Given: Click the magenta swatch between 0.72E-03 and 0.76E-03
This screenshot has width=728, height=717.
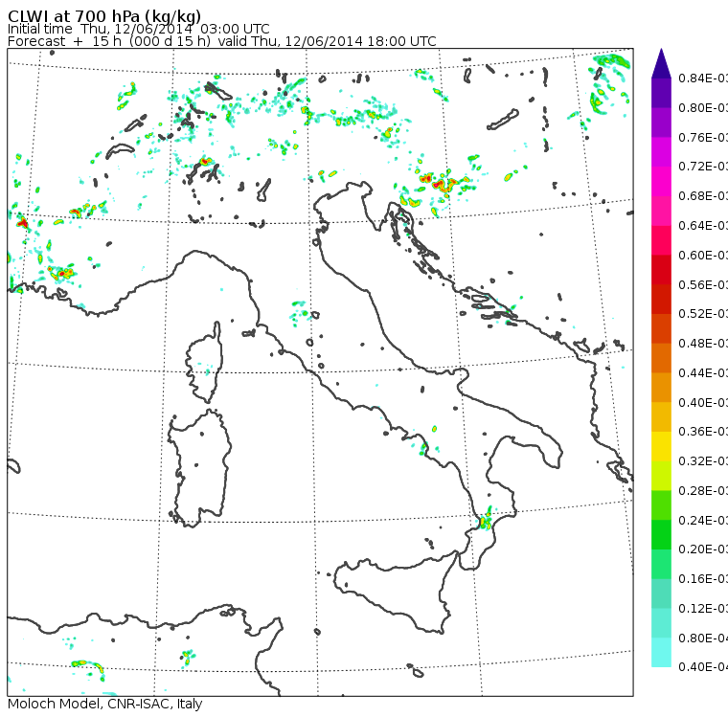Looking at the screenshot, I should (661, 152).
